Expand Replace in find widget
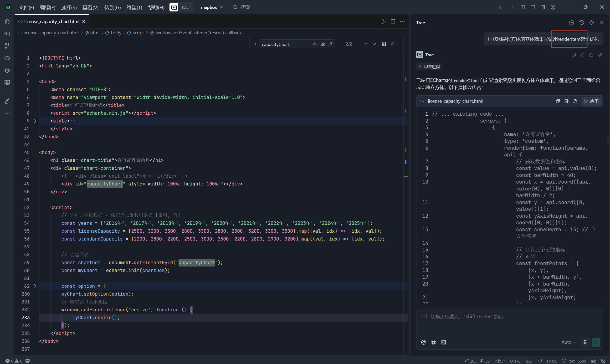This screenshot has height=364, width=610. click(x=255, y=44)
